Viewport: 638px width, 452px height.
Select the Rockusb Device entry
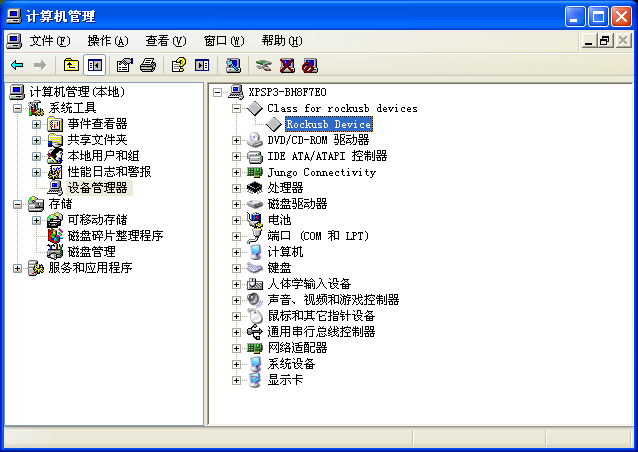click(329, 124)
